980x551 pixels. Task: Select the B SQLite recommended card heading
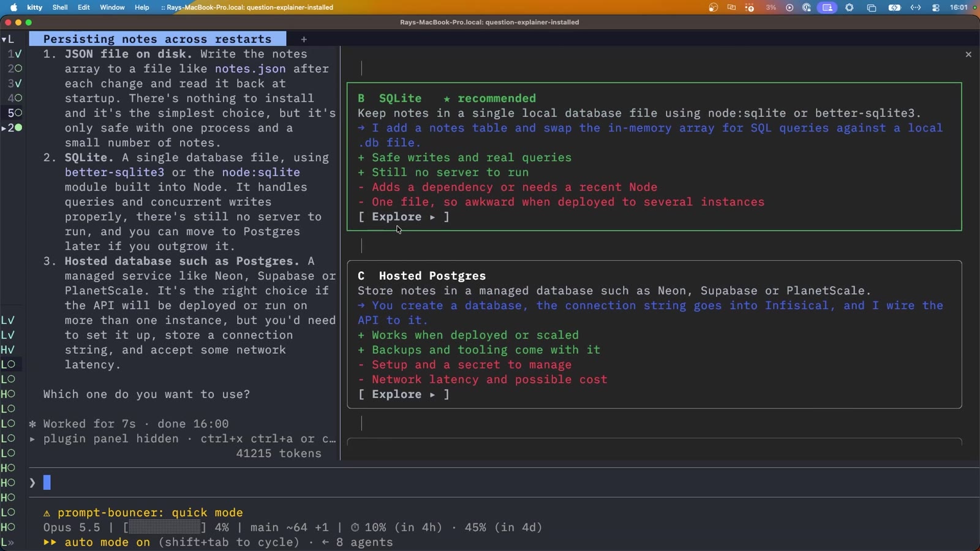tap(447, 98)
